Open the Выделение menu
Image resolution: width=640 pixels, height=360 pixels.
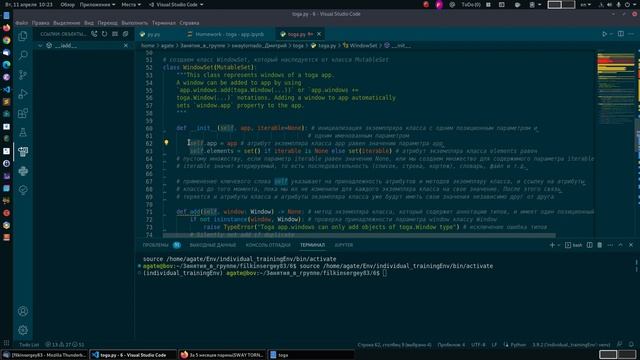(67, 23)
